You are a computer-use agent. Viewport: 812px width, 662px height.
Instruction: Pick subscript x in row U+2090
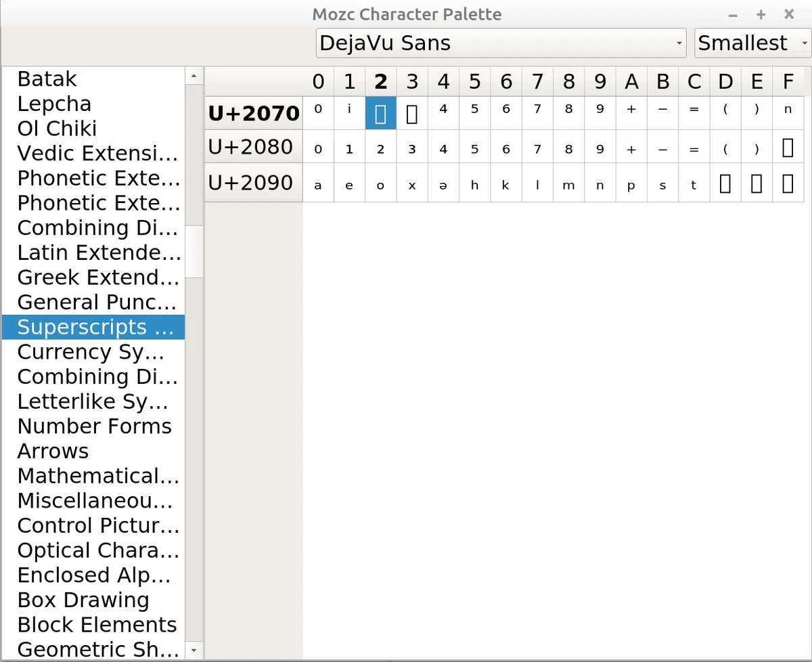tap(412, 183)
